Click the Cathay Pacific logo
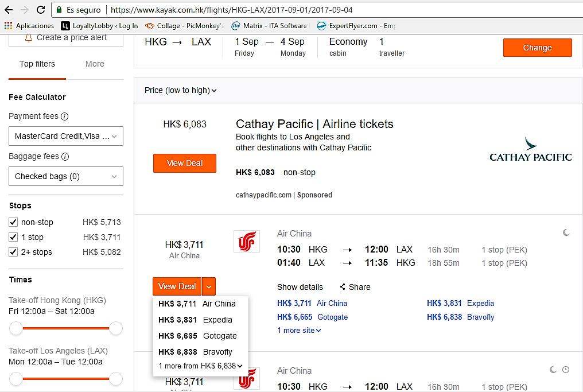Screen dimensions: 583x392 [x=531, y=149]
